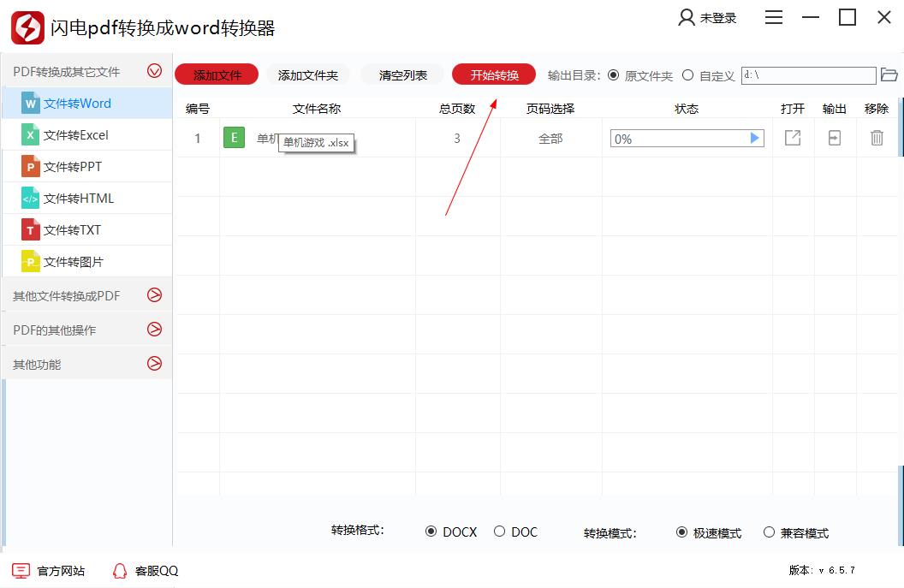Click the PPT icon beside 文件转PPT
Screen dimensions: 904x588
coord(30,167)
